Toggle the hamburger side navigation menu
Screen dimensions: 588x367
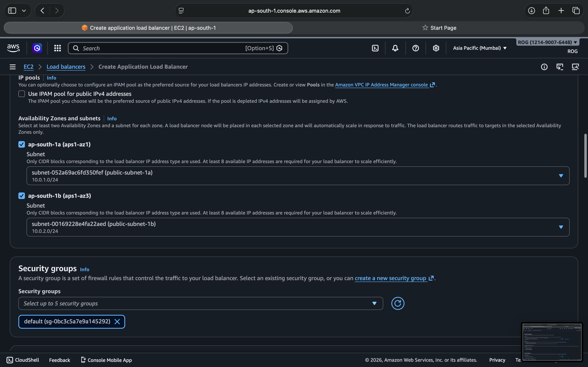point(13,67)
